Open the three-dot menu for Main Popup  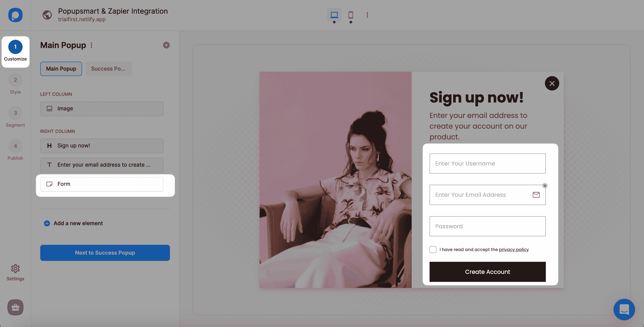(91, 46)
